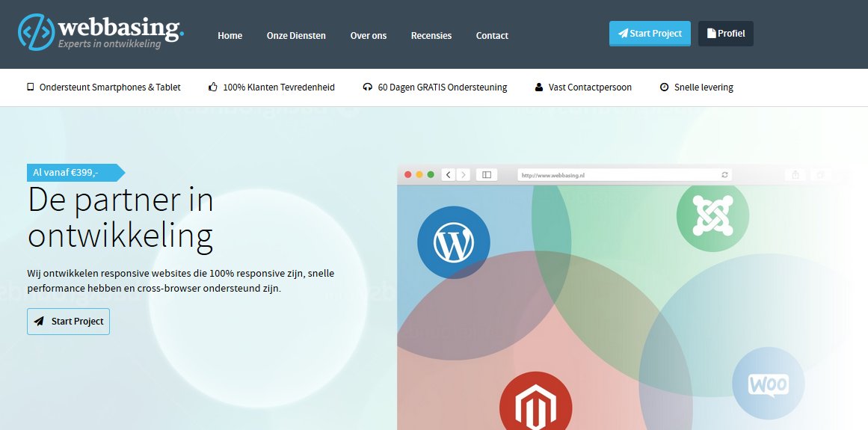This screenshot has width=868, height=430.
Task: Open the Profiel button
Action: (726, 33)
